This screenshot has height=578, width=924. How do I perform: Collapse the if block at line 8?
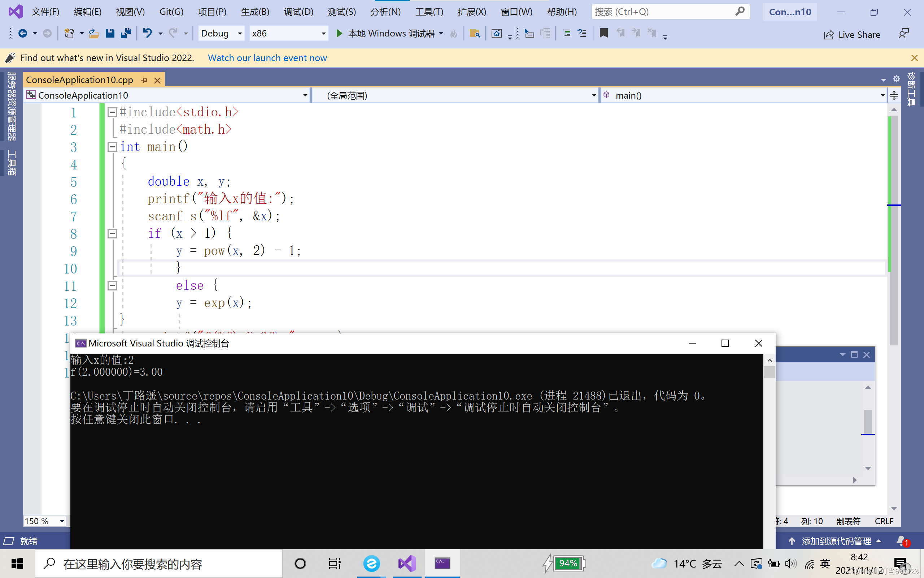pos(112,233)
